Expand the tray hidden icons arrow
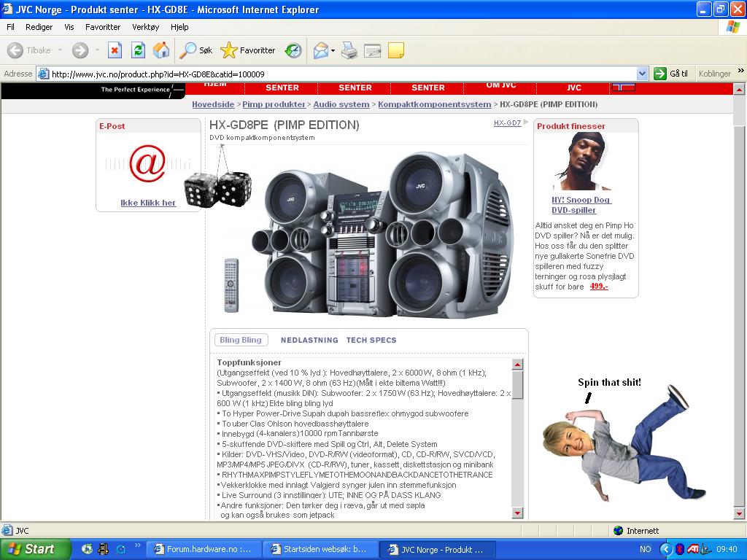 (x=665, y=549)
